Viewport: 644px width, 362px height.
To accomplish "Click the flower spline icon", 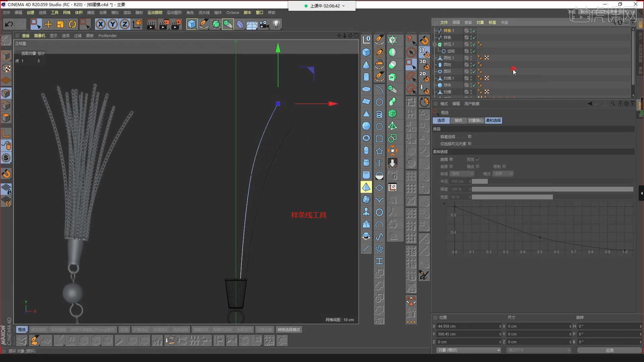I will click(x=379, y=249).
